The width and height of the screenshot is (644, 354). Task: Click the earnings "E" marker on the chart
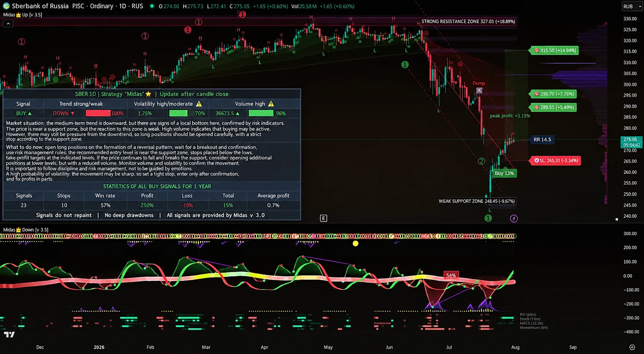click(x=323, y=218)
